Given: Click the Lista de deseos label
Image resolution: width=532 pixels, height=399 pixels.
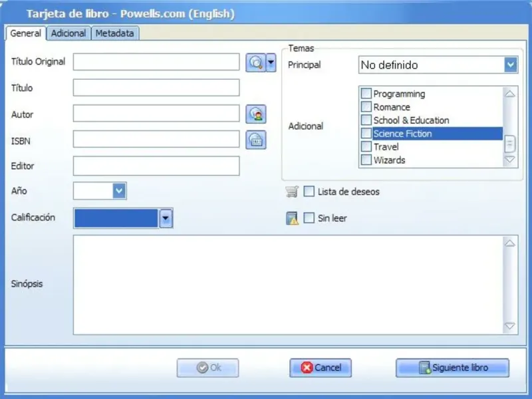Looking at the screenshot, I should pyautogui.click(x=348, y=192).
